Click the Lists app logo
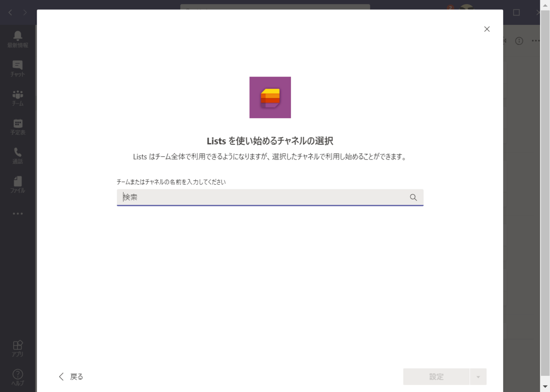The height and width of the screenshot is (392, 550). point(270,97)
